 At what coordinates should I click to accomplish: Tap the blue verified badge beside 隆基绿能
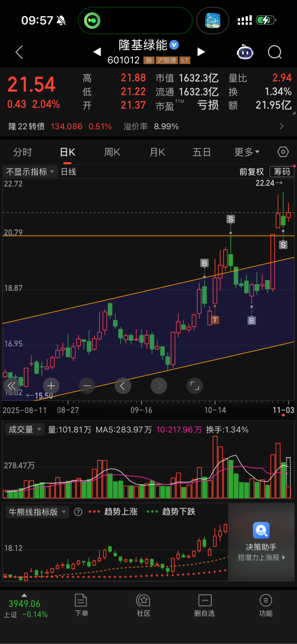tap(174, 45)
